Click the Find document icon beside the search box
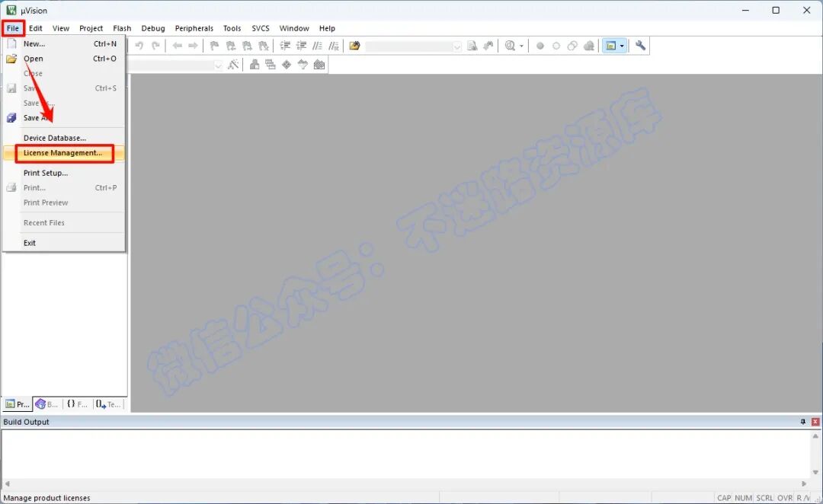This screenshot has height=504, width=823. [472, 46]
